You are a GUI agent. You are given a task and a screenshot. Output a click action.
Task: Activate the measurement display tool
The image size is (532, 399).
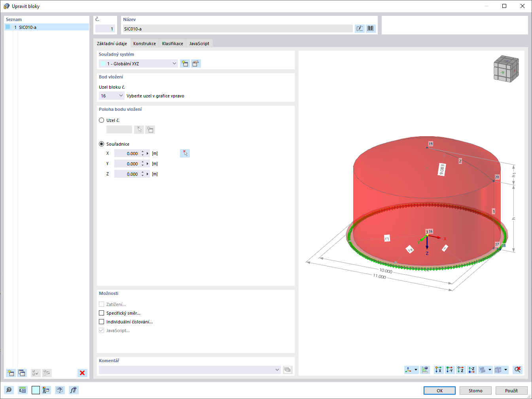point(425,369)
